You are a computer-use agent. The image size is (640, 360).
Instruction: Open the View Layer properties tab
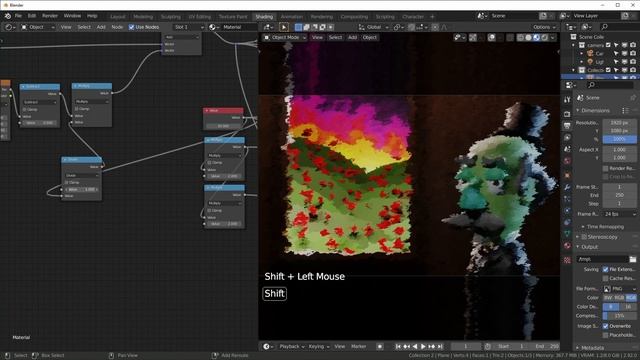pos(567,138)
